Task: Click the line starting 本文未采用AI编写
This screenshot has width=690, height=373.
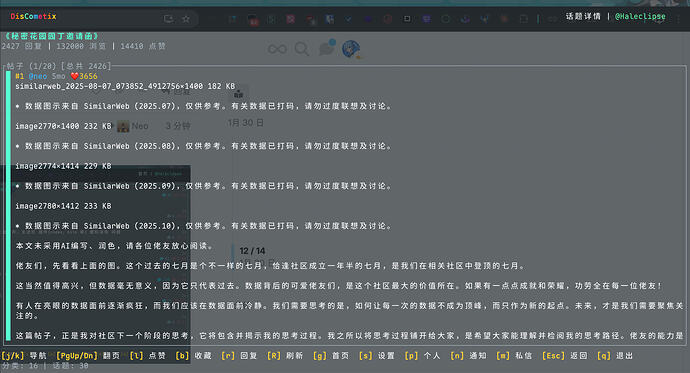Action: 114,246
